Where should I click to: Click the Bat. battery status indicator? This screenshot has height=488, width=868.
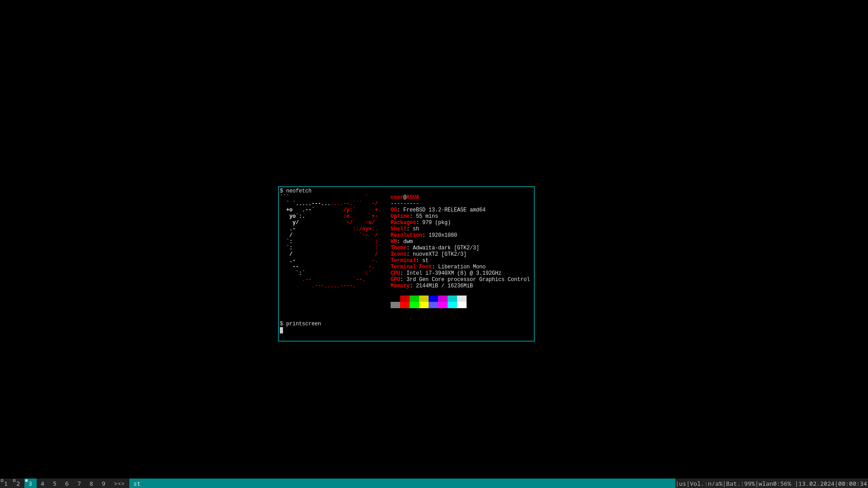(x=740, y=483)
